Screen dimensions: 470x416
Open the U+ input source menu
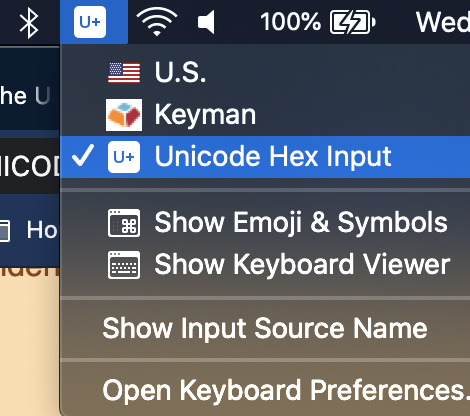point(90,22)
